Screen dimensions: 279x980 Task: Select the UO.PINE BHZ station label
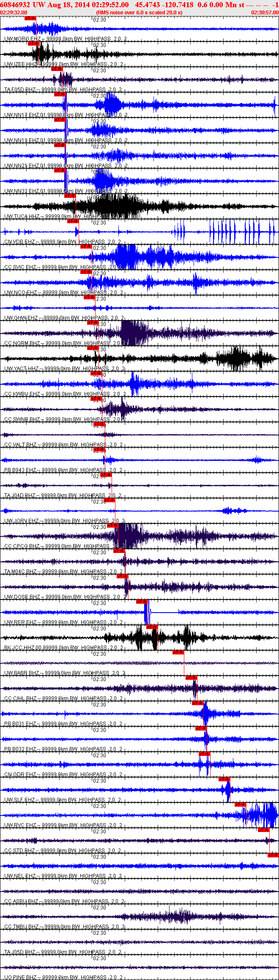click(20, 977)
